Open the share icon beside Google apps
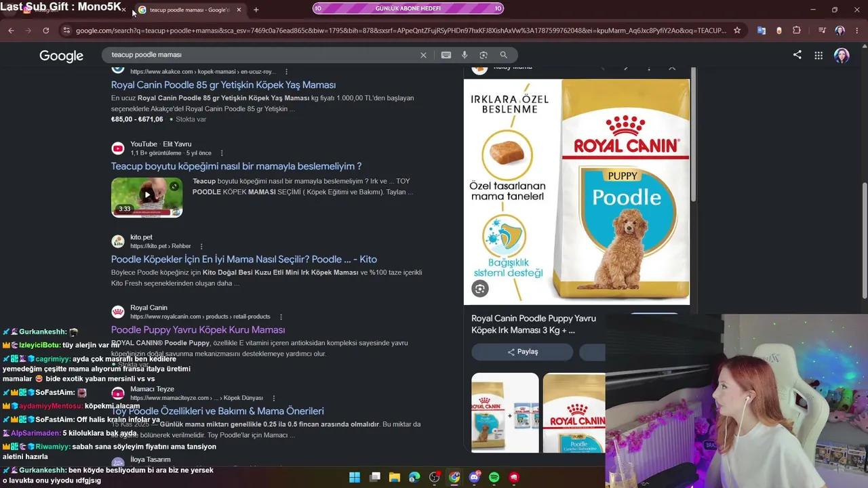868x488 pixels. pos(797,55)
